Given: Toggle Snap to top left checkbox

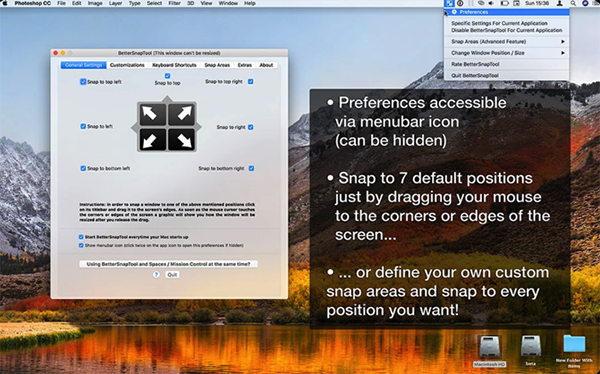Looking at the screenshot, I should tap(83, 82).
